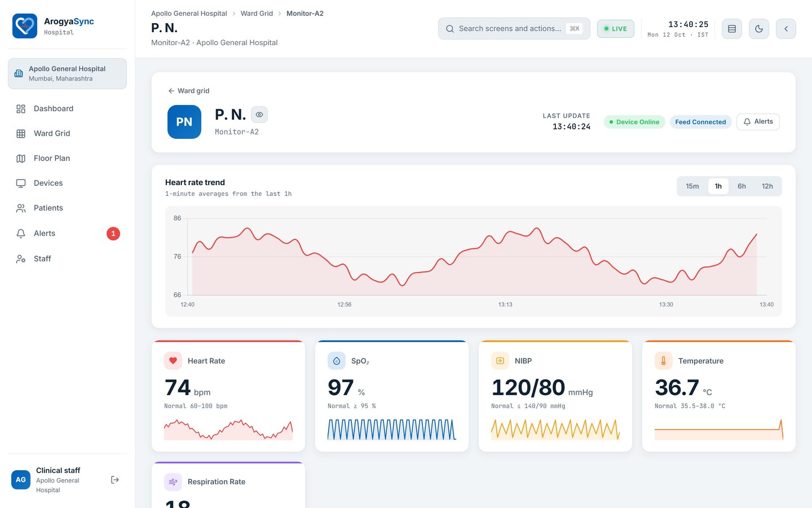Click the 13:40:24 last update time

pos(571,127)
